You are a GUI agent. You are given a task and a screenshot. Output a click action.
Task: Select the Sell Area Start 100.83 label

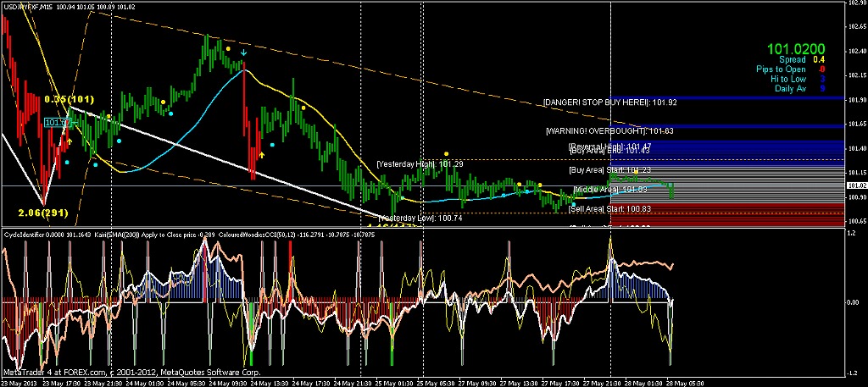pos(610,209)
